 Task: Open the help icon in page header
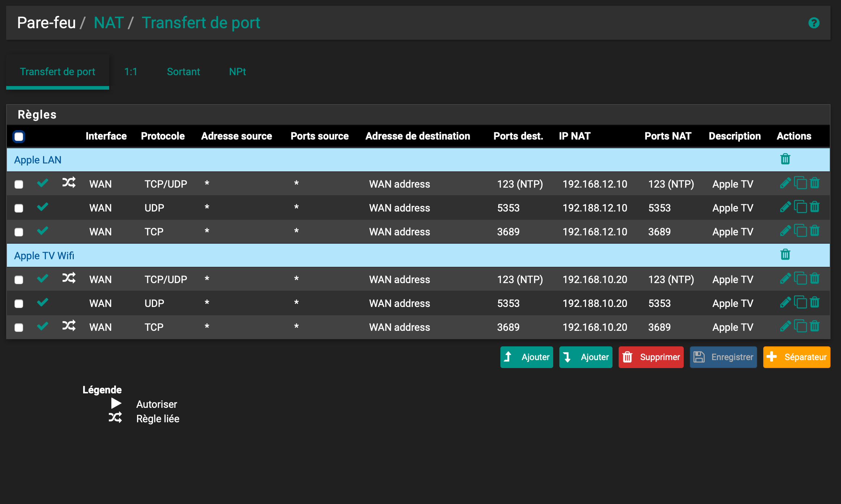814,23
